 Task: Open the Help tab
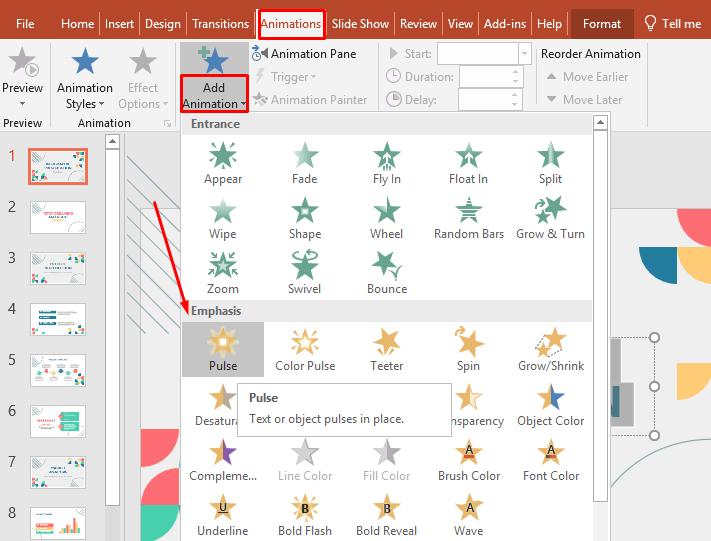(549, 24)
